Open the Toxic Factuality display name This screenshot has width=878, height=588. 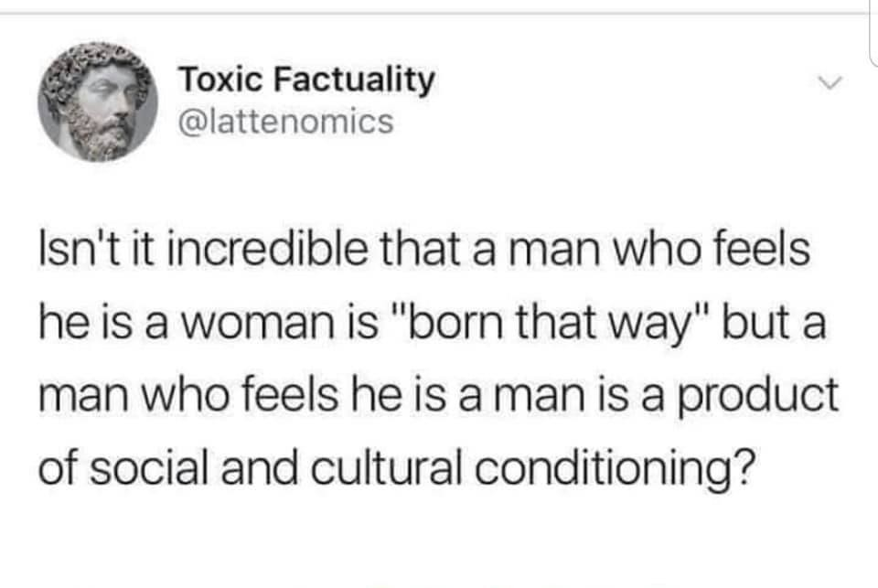(306, 80)
